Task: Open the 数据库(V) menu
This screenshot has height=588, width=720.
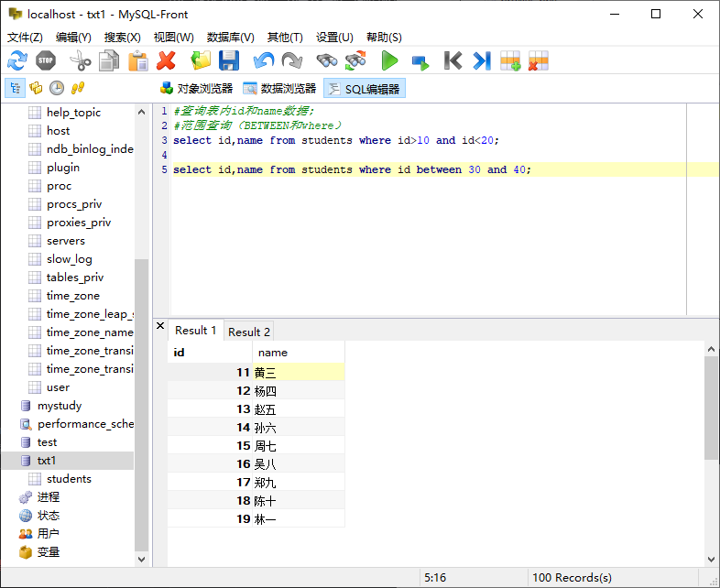Action: click(231, 38)
